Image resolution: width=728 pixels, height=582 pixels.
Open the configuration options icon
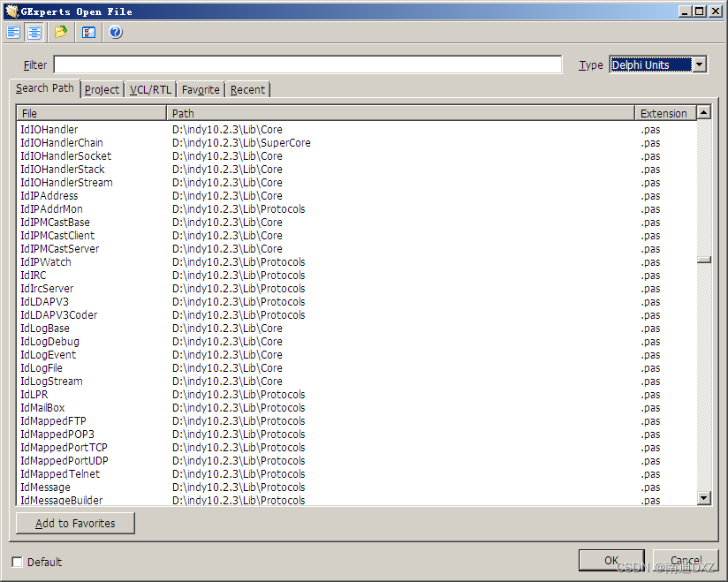click(x=88, y=32)
